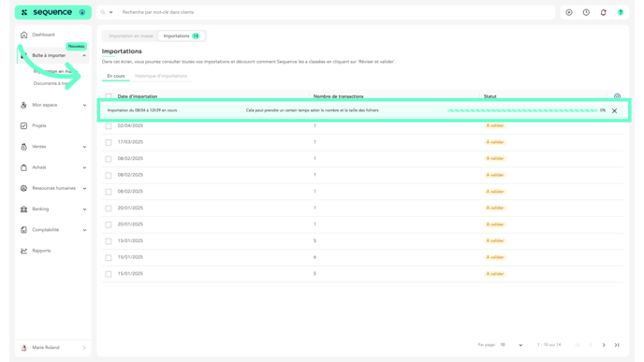The height and width of the screenshot is (362, 644).
Task: Expand the Ventes chevron
Action: click(x=84, y=147)
